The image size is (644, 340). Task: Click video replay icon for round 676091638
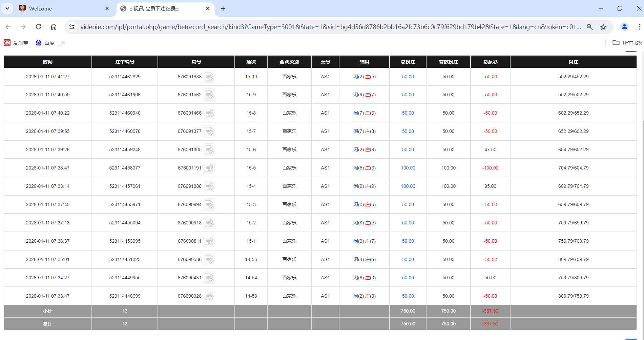(209, 77)
